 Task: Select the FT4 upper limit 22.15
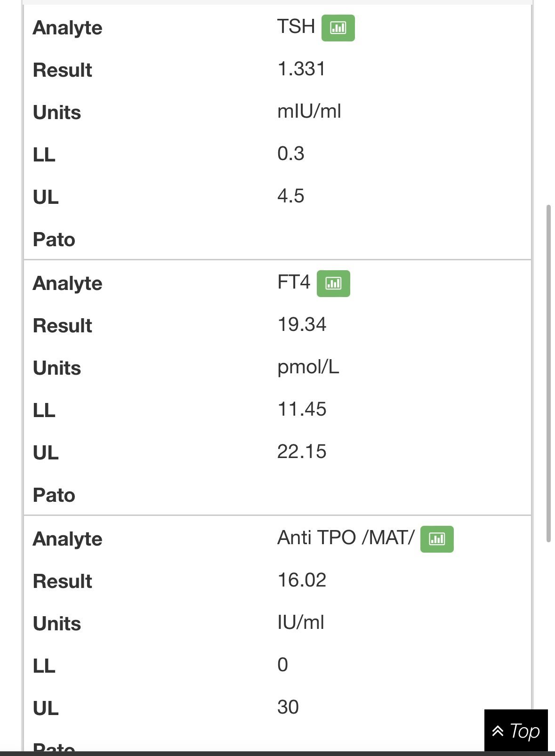click(x=302, y=452)
